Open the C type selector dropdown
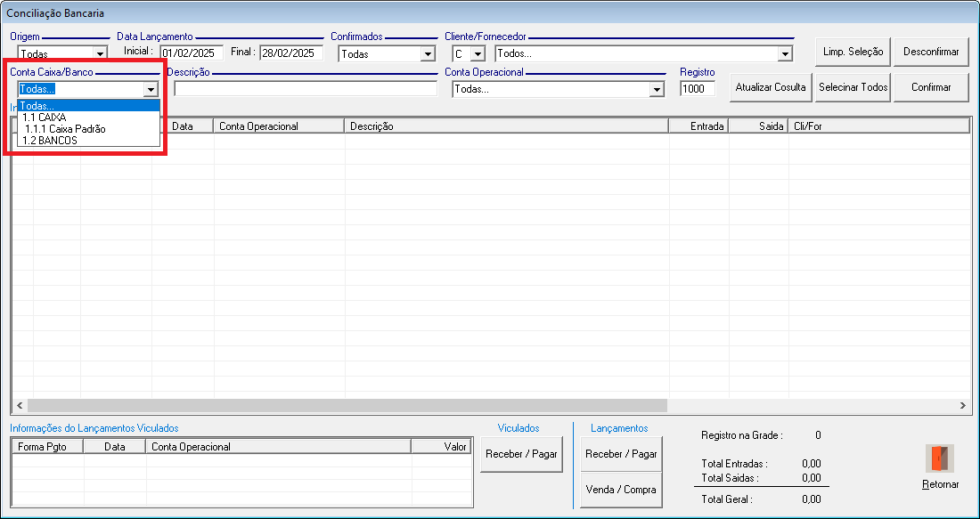This screenshot has height=519, width=980. [478, 54]
